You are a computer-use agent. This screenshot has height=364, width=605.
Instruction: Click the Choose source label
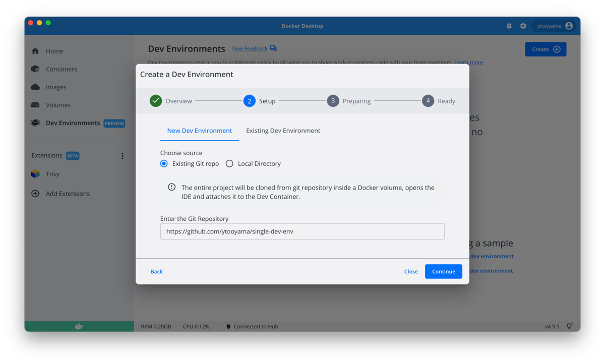[181, 153]
